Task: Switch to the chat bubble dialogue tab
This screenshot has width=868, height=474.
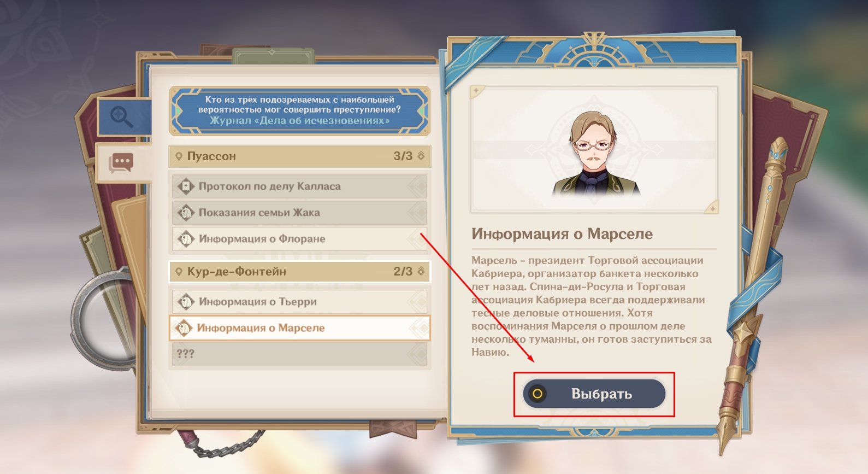Action: click(122, 162)
